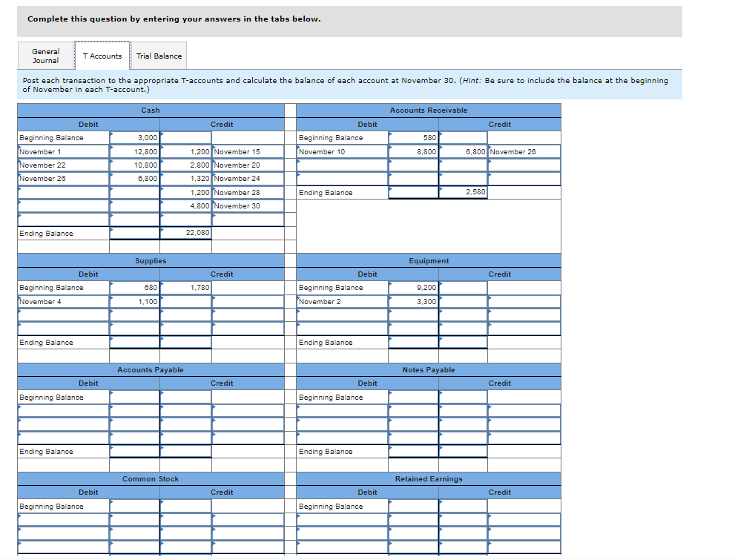Click Common Stock beginning balance credit cell
Viewport: 735px width, 560px height.
pos(185,507)
